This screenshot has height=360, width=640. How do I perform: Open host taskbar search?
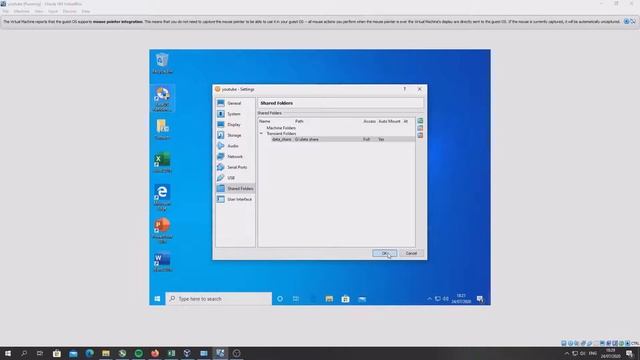[24, 353]
